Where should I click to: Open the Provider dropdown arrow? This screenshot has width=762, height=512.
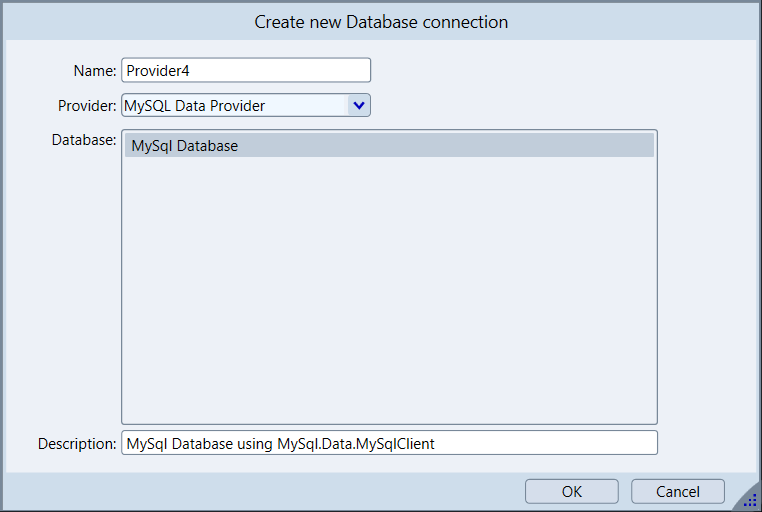click(x=358, y=105)
